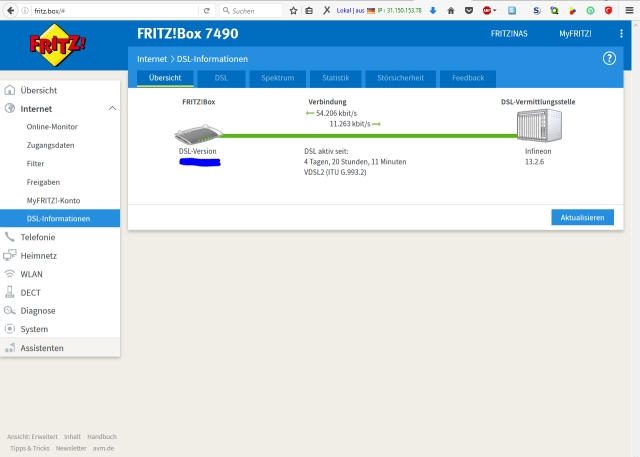This screenshot has height=457, width=640.
Task: Open the help question mark icon
Action: tap(609, 59)
